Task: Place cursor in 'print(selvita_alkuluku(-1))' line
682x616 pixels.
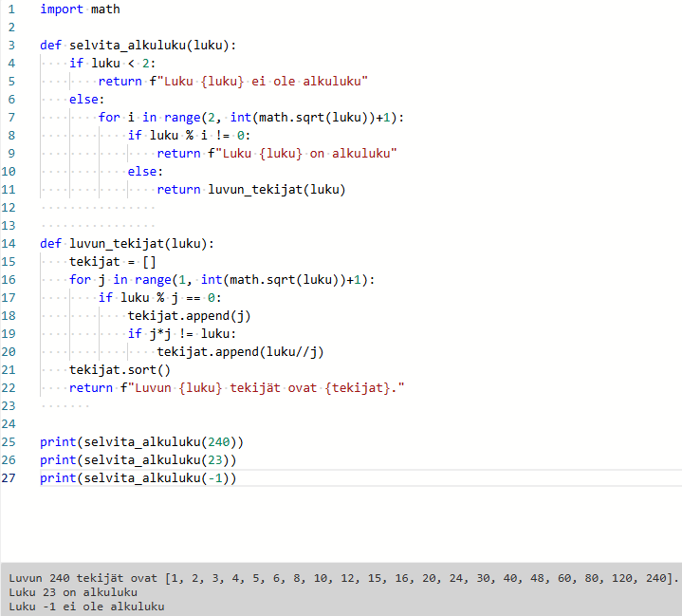Action: click(138, 478)
